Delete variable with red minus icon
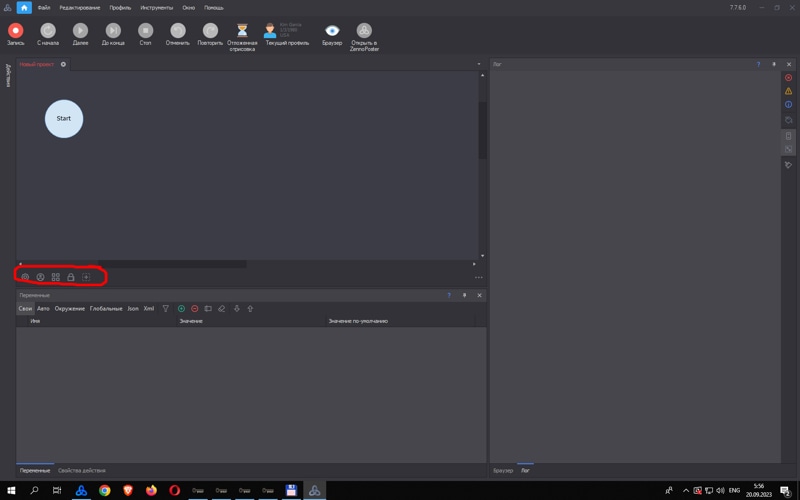 click(x=195, y=309)
